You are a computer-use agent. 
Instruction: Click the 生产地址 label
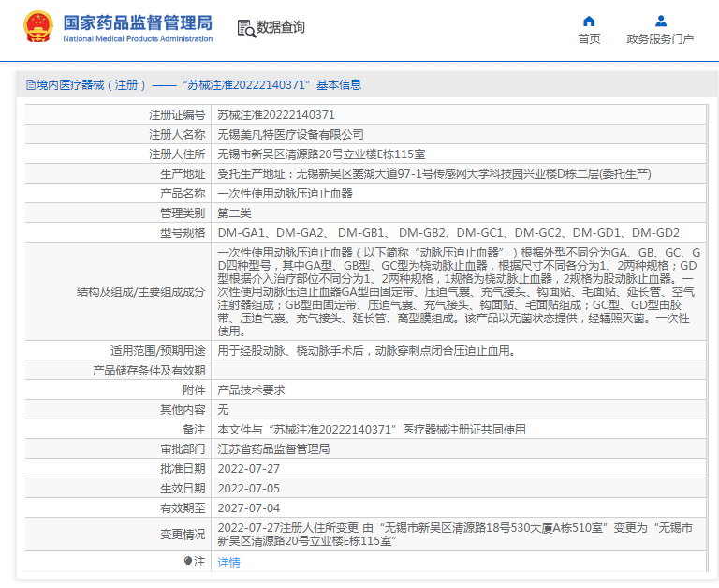click(x=183, y=174)
